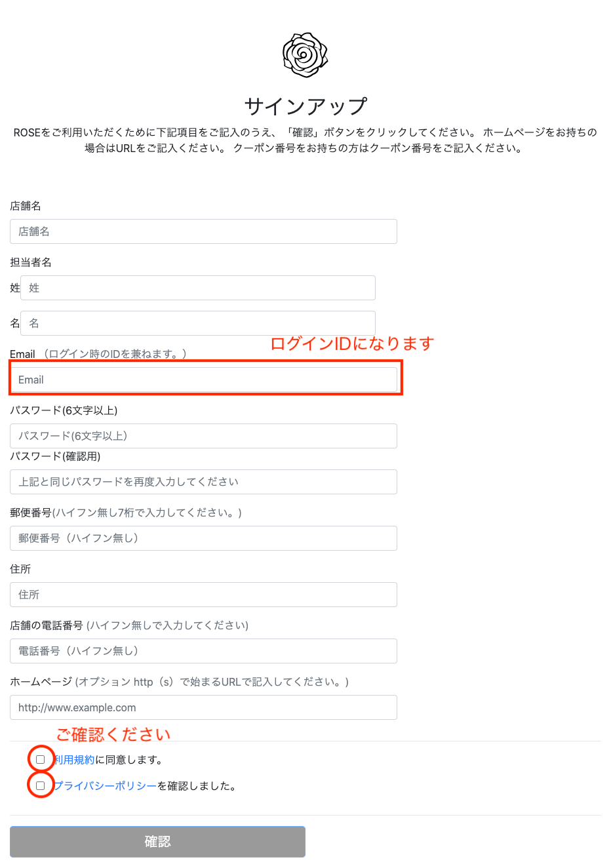The width and height of the screenshot is (611, 868).
Task: Click the red ログインIDになります annotation
Action: tap(352, 344)
